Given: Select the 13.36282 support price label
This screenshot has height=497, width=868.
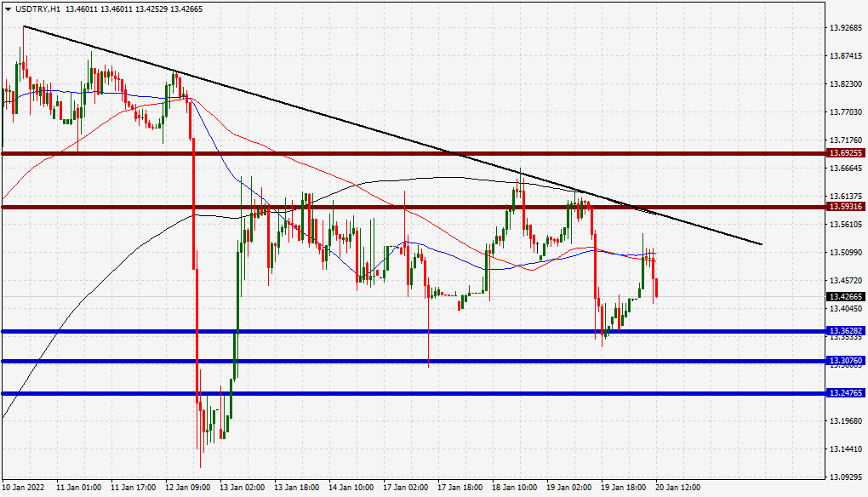Looking at the screenshot, I should click(845, 331).
